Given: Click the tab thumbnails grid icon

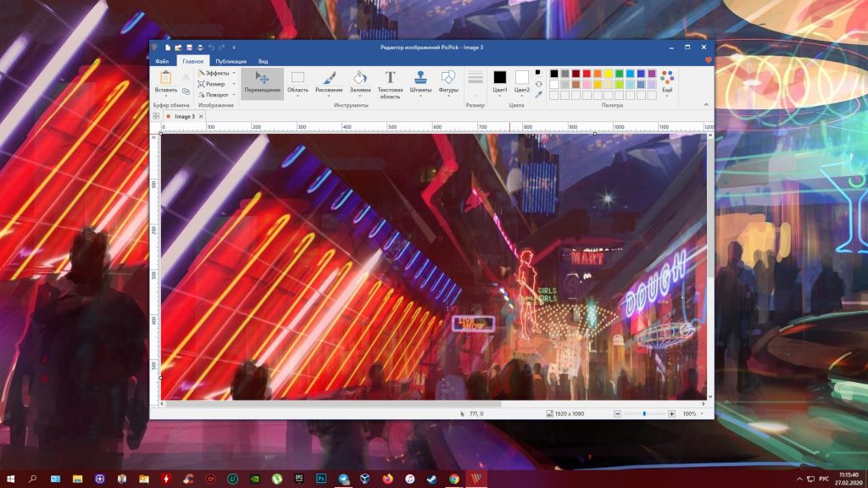Looking at the screenshot, I should point(156,116).
